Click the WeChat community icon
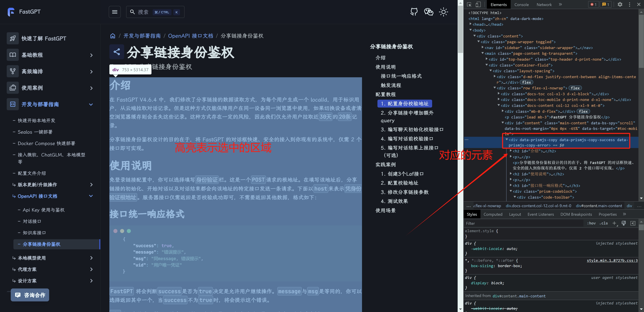This screenshot has width=644, height=312. tap(429, 12)
